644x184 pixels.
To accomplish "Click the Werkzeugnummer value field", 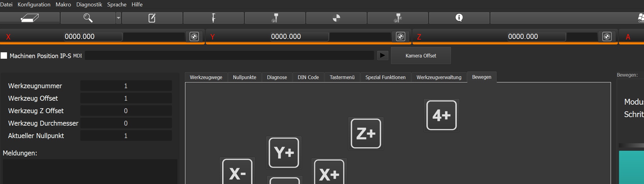I will coord(126,86).
